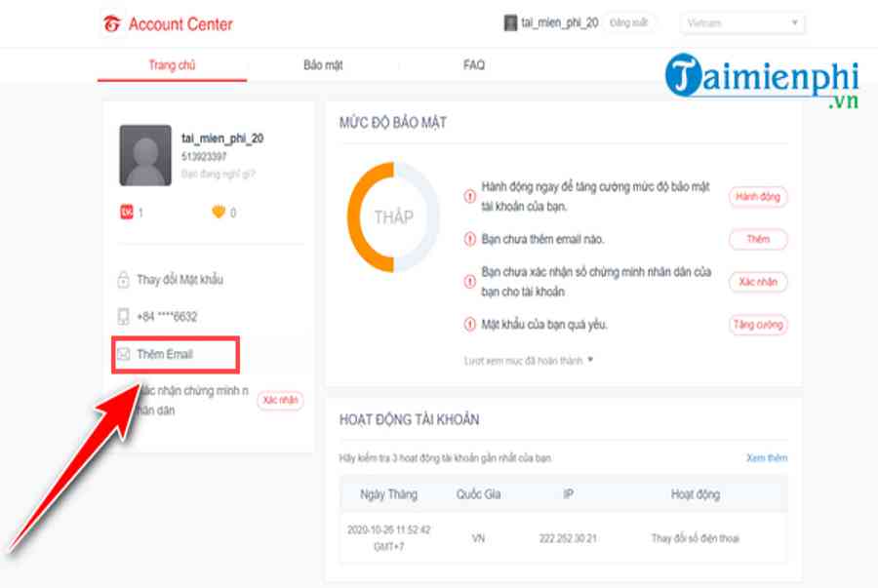Screen dimensions: 878x588
Task: Click the lock icon for Thay đổi Mật khẩu
Action: coord(124,280)
